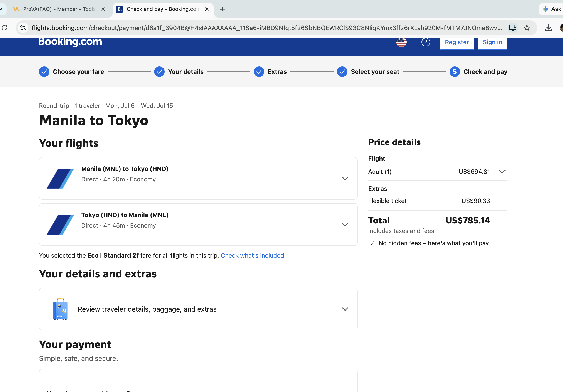Go to the Select your seat step
Image resolution: width=563 pixels, height=392 pixels.
tap(375, 72)
